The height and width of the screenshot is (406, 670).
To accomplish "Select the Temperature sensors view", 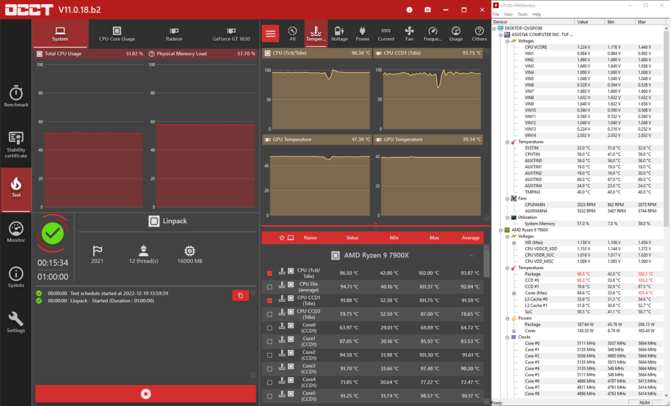I will 316,34.
